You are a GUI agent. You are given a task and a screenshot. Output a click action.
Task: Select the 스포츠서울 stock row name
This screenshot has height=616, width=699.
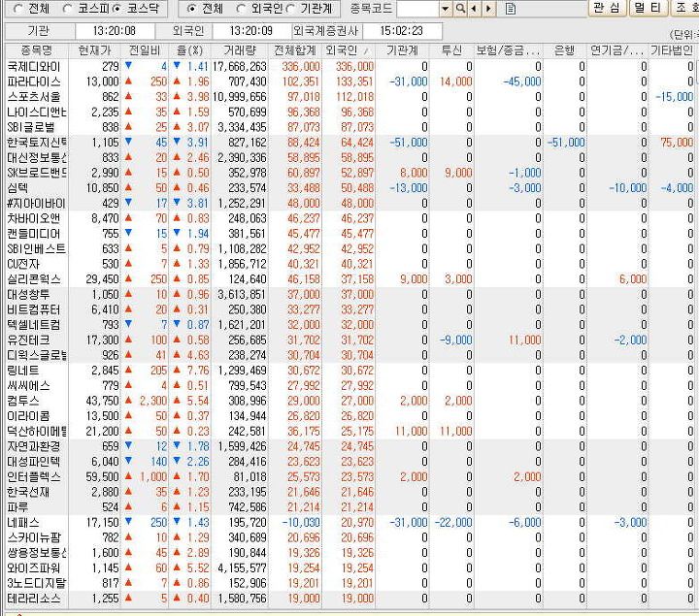34,97
